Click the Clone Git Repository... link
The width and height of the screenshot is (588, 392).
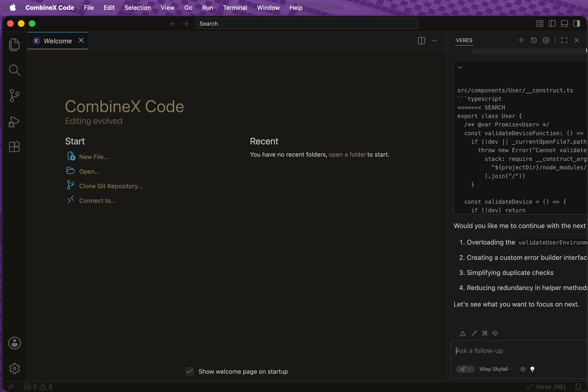click(111, 186)
